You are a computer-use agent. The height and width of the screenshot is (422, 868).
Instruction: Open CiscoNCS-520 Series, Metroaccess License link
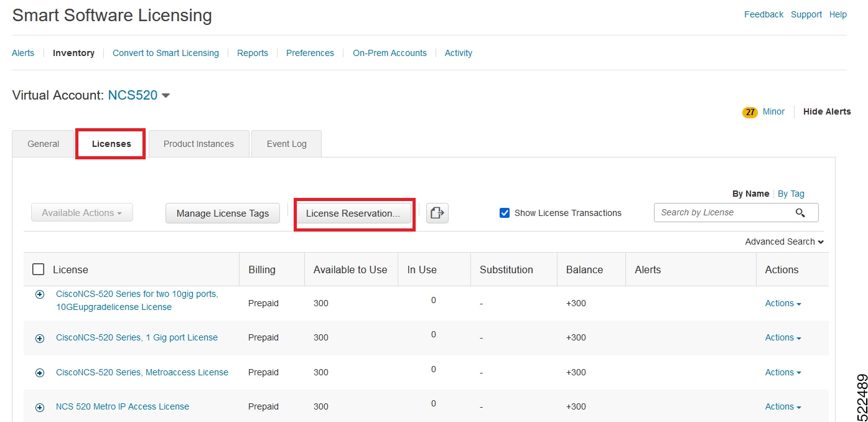(x=142, y=372)
